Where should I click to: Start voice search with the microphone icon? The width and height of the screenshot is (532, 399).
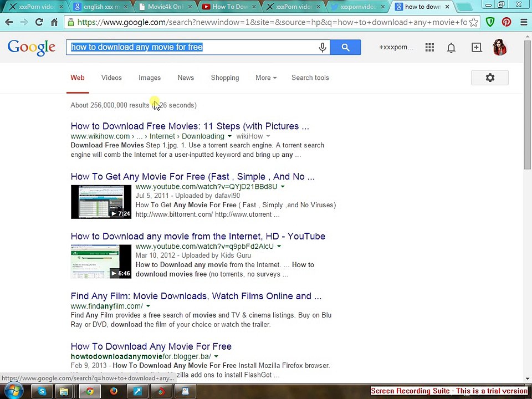323,47
